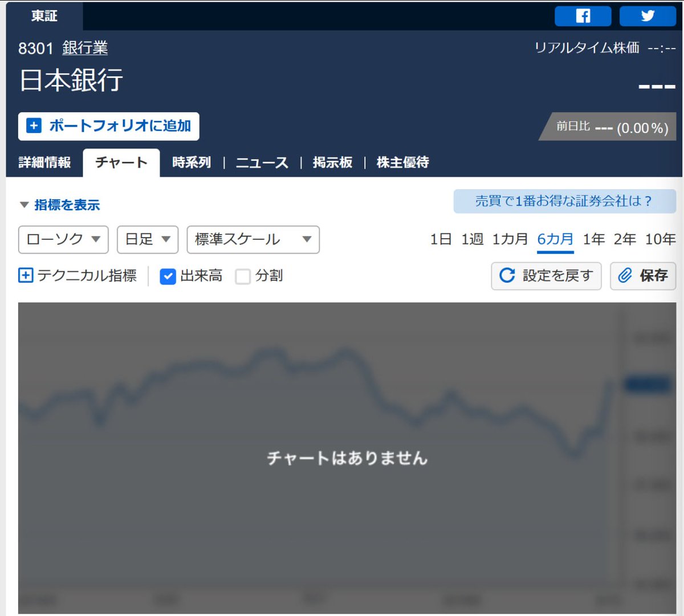Open the 日足 interval dropdown

coord(148,239)
